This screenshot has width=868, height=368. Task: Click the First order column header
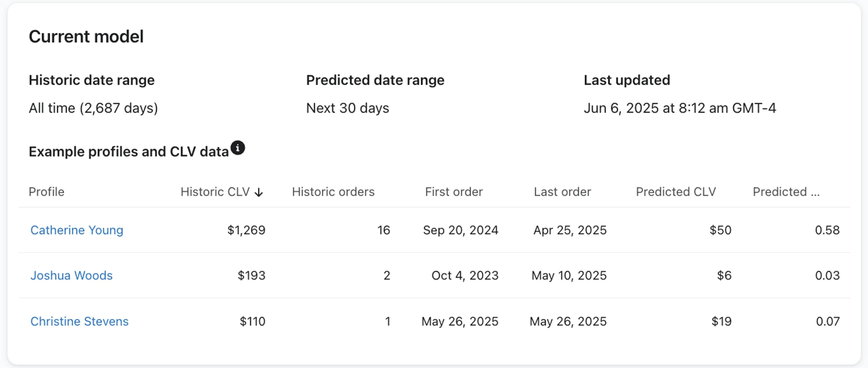pos(453,192)
